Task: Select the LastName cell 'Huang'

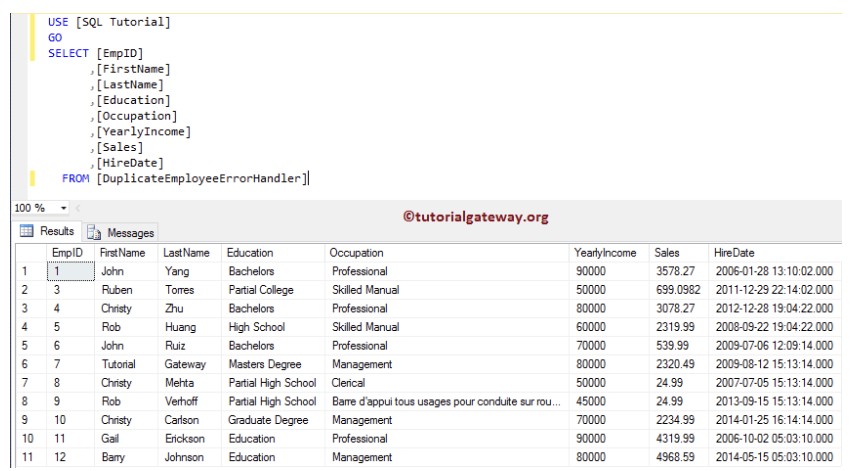Action: [x=190, y=327]
